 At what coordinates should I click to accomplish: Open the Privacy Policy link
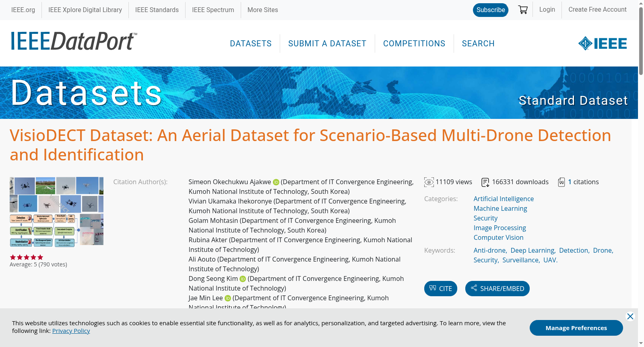click(x=71, y=331)
